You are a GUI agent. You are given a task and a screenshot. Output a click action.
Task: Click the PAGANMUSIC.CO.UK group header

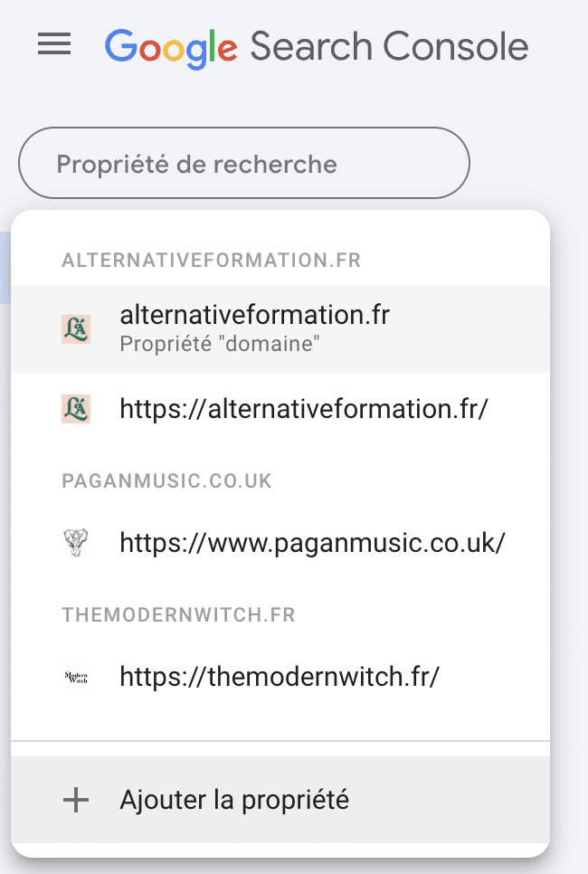[x=166, y=481]
